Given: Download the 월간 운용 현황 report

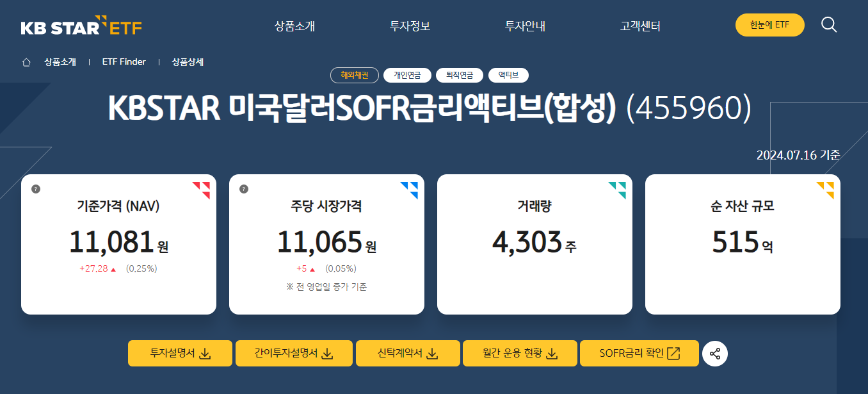Looking at the screenshot, I should [520, 354].
